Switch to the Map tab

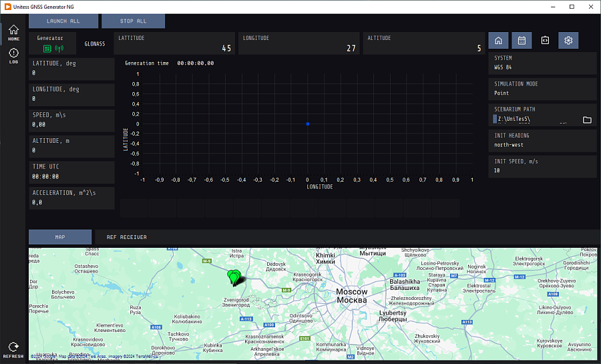60,237
